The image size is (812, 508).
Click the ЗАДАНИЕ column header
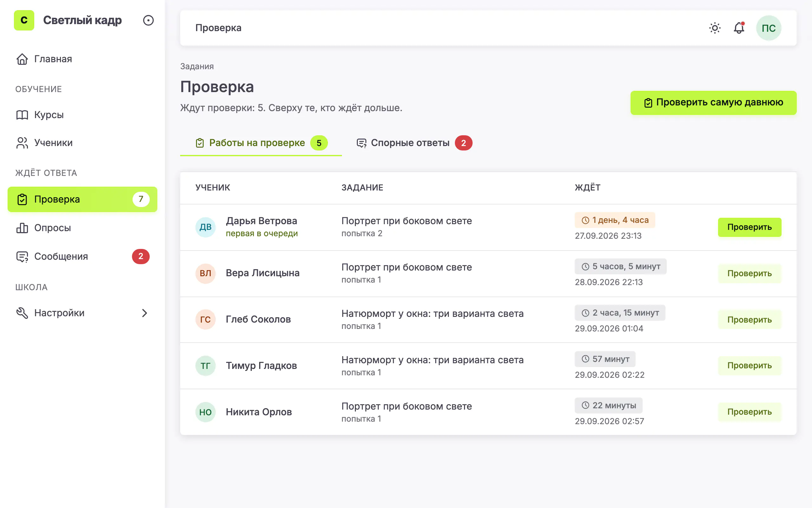[362, 188]
